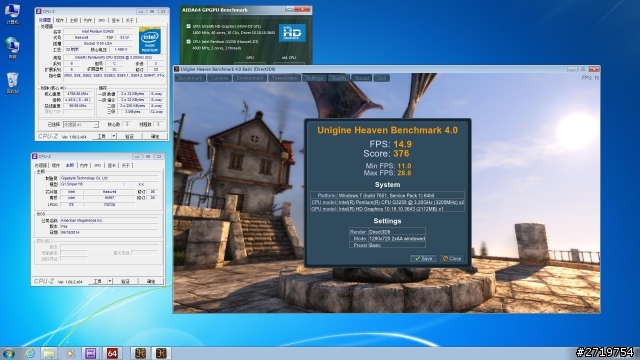Viewport: 640px width, 360px height.
Task: Click 工具 button in upper CPU-Z window
Action: [x=101, y=136]
